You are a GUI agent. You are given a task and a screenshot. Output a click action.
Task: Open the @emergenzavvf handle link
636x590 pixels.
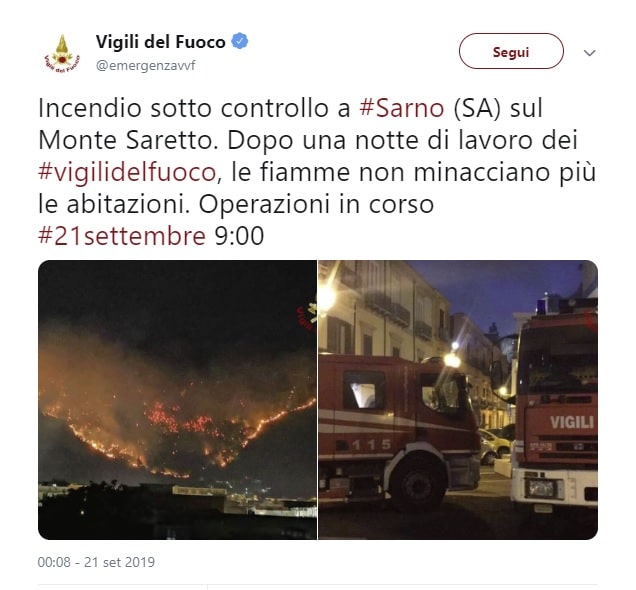(x=146, y=65)
